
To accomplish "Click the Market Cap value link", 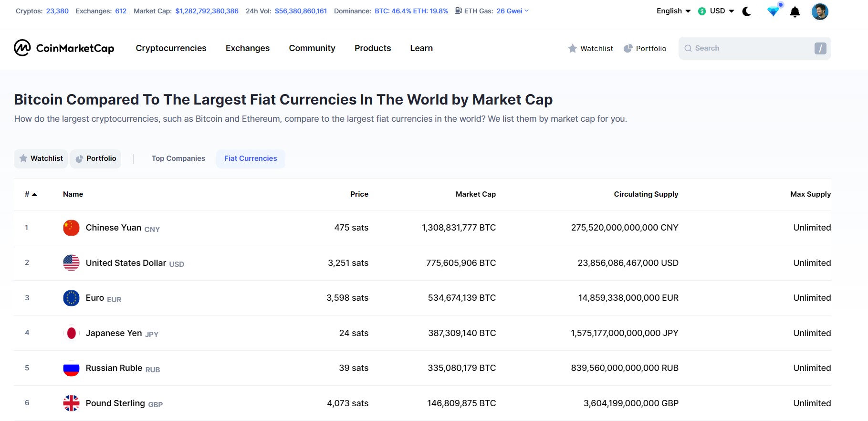I will click(207, 11).
